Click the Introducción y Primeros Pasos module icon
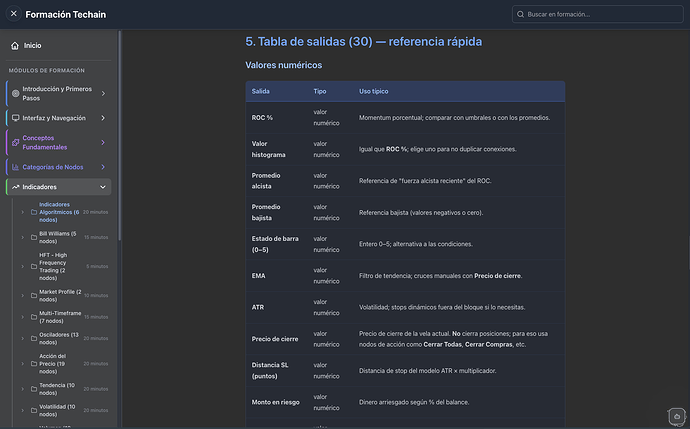The height and width of the screenshot is (429, 690). (15, 93)
